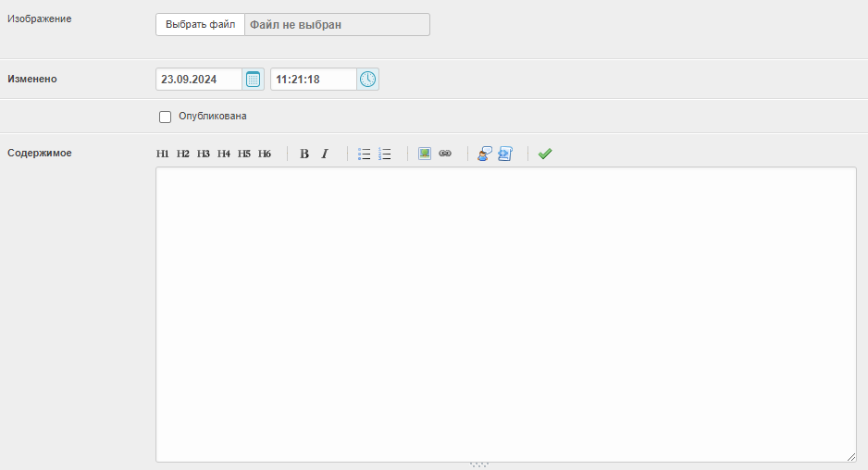868x470 pixels.
Task: Toggle italic formatting
Action: click(x=325, y=154)
